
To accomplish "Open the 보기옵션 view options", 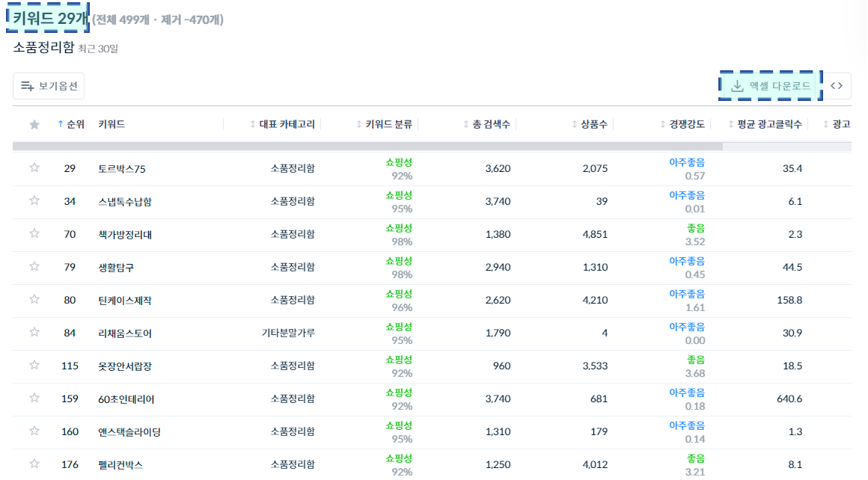I will pyautogui.click(x=49, y=86).
